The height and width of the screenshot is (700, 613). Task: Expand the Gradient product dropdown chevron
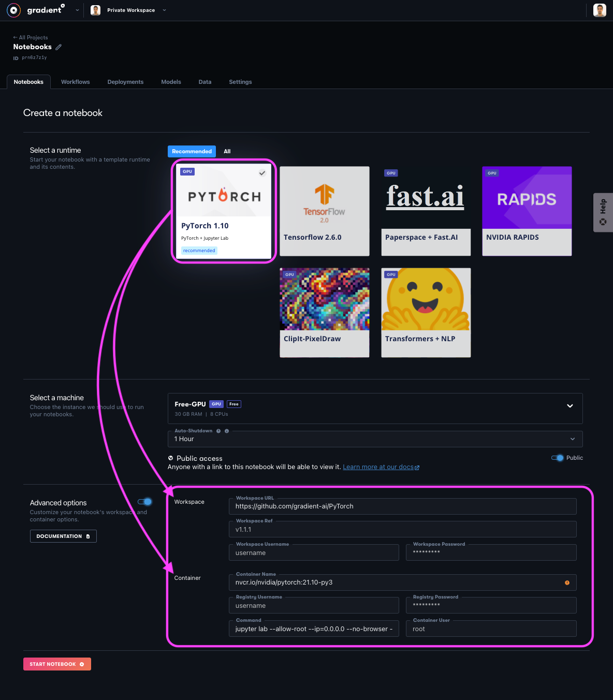click(77, 10)
